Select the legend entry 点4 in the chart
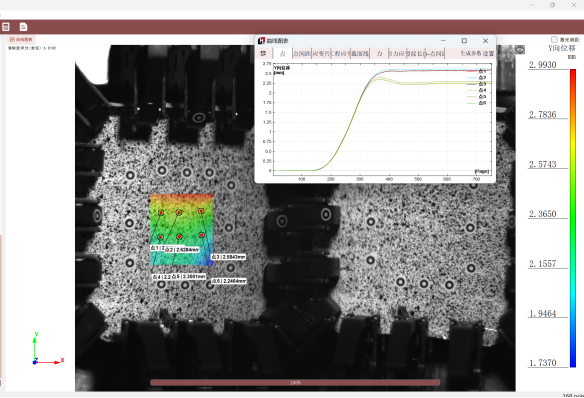Viewport: 584px width, 398px height. (477, 90)
